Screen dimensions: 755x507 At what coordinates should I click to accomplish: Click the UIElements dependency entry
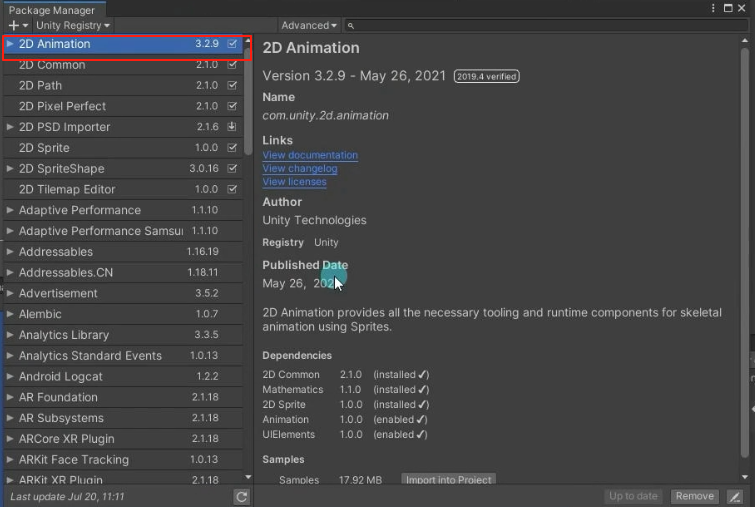[x=345, y=434]
